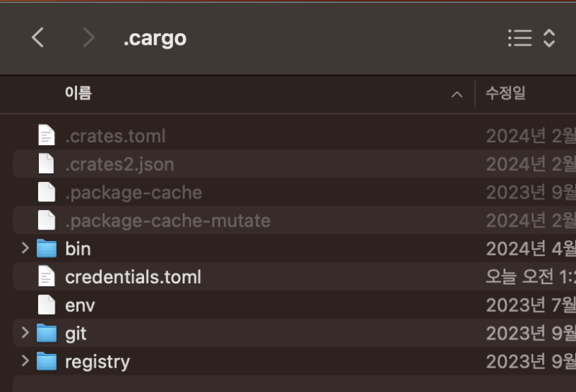
Task: Click the bin folder icon
Action: 47,249
